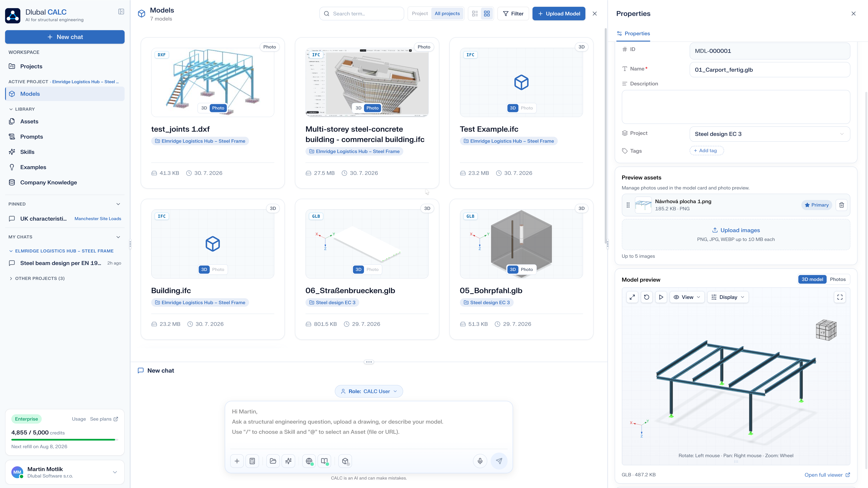This screenshot has height=488, width=868.
Task: Play the model preview animation
Action: (x=661, y=297)
